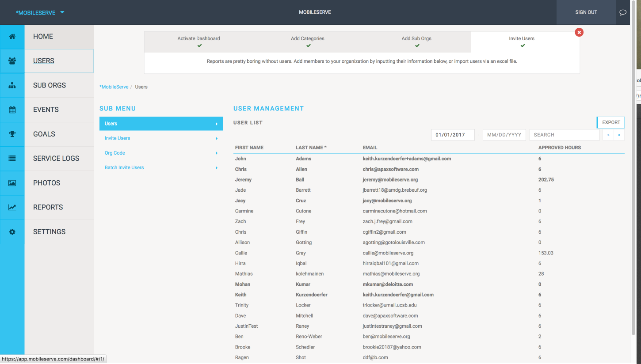Click the 01/01/2017 start date field
The image size is (641, 364).
[x=453, y=135]
